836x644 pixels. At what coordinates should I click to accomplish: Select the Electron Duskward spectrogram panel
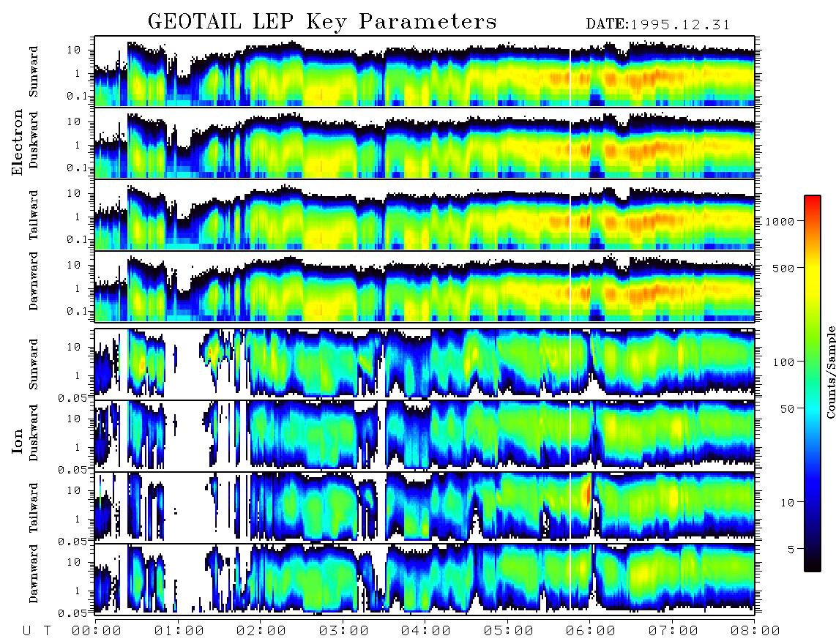[x=425, y=143]
